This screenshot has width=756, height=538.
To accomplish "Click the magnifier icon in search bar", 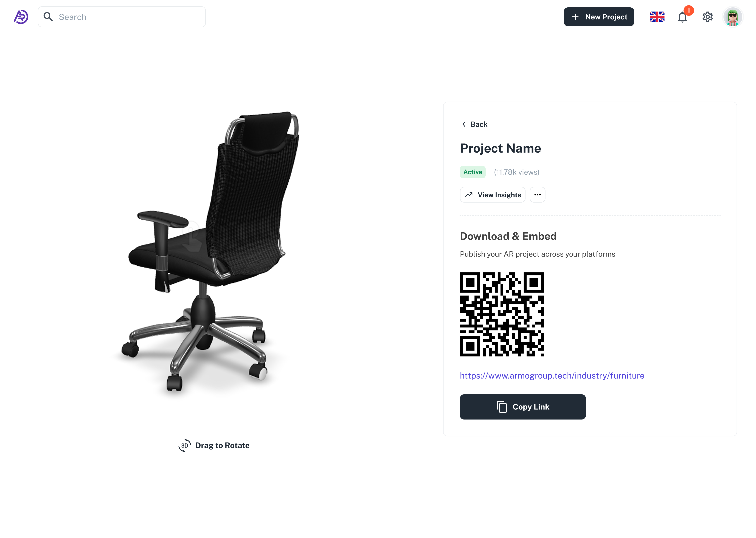I will pos(48,17).
